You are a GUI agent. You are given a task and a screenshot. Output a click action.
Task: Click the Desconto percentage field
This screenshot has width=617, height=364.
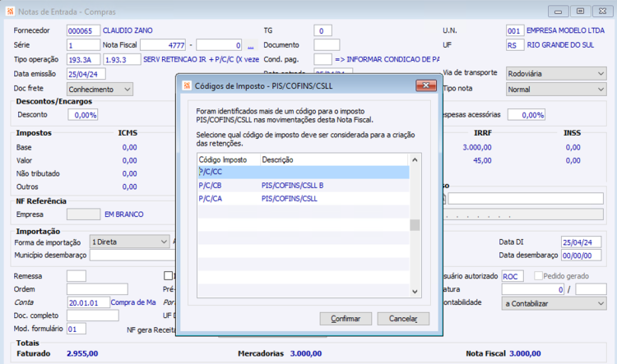tap(82, 115)
